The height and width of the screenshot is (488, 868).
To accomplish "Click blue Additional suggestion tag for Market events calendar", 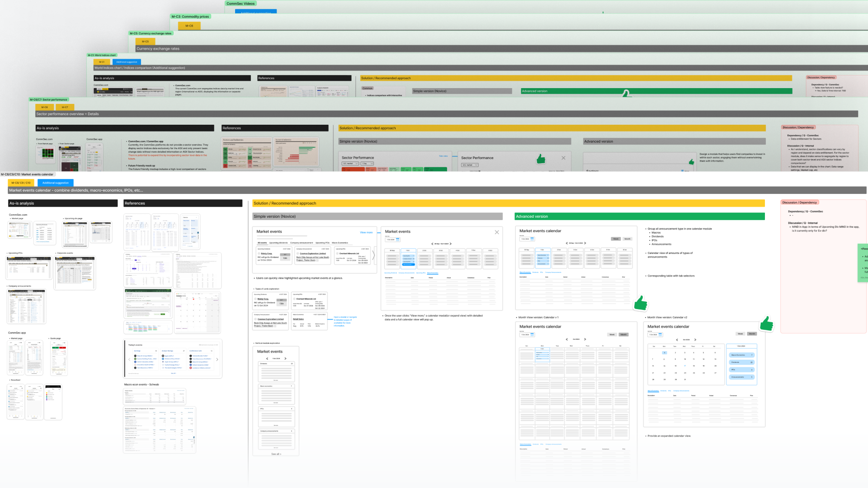I will click(55, 183).
